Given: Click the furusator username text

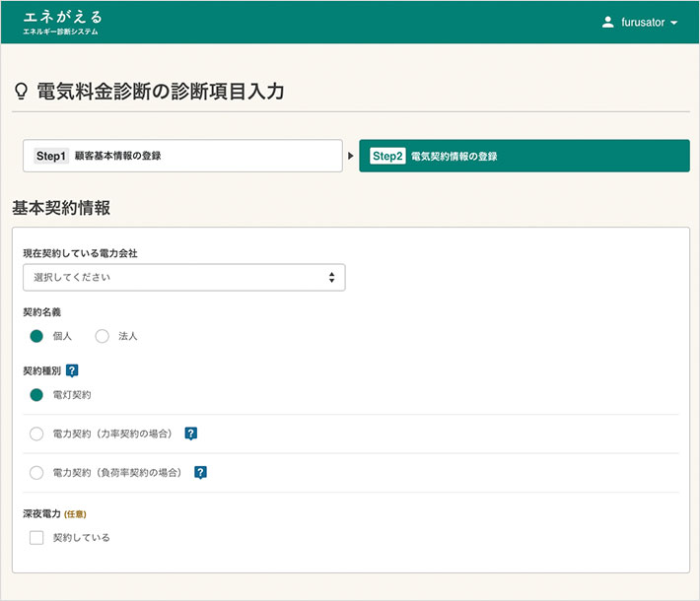Looking at the screenshot, I should click(643, 23).
